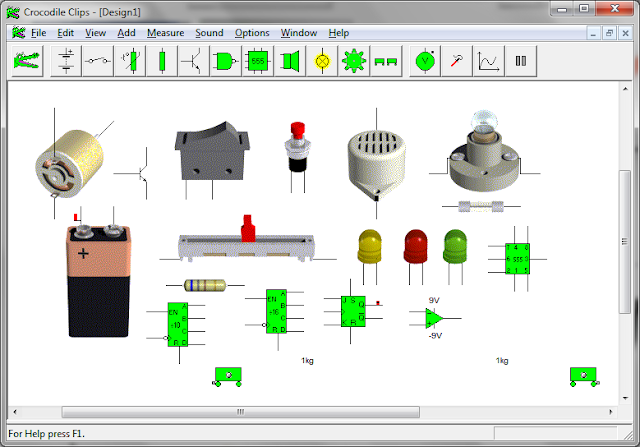
Task: Open the Add menu
Action: pos(126,33)
